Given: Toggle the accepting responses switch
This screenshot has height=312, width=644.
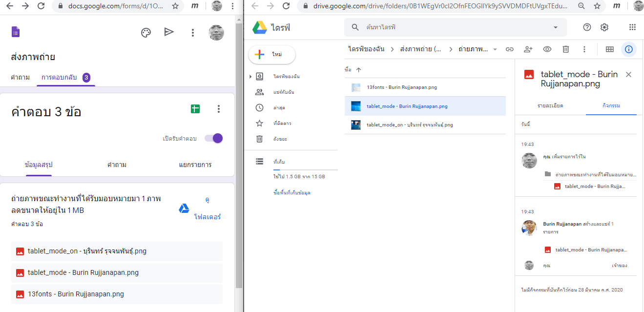Looking at the screenshot, I should [x=214, y=138].
